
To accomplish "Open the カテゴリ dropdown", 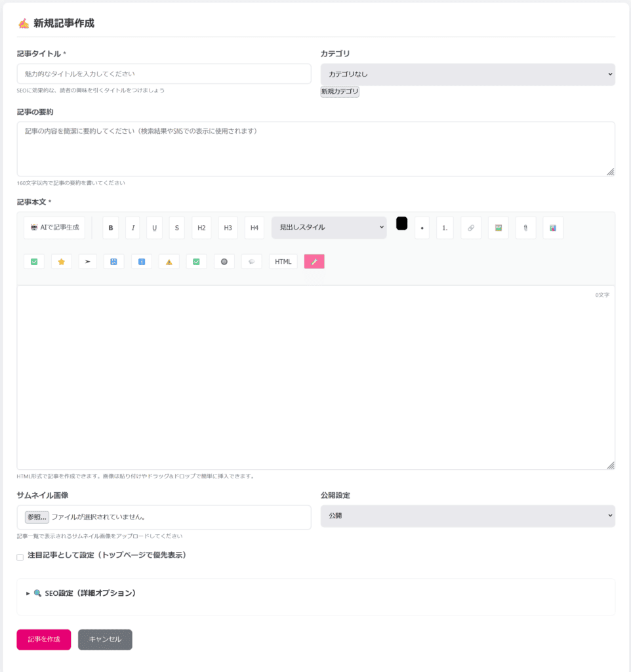I will 468,74.
